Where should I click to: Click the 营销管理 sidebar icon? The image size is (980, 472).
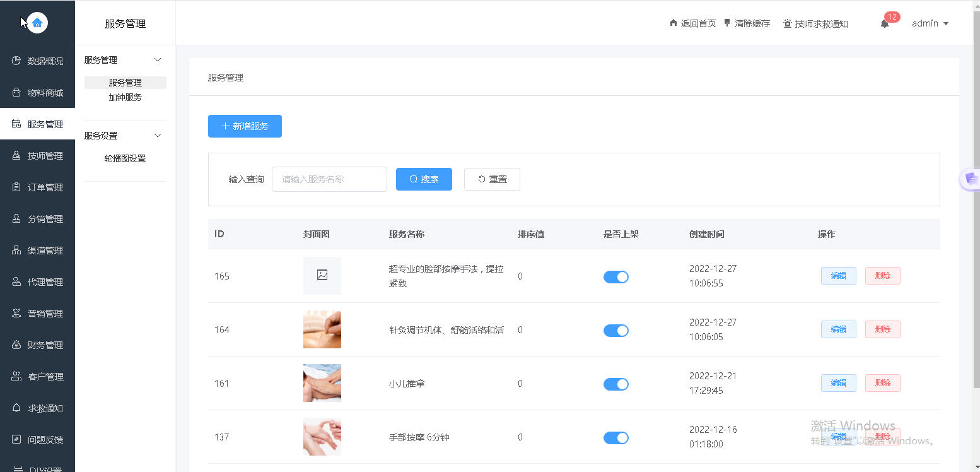(17, 314)
